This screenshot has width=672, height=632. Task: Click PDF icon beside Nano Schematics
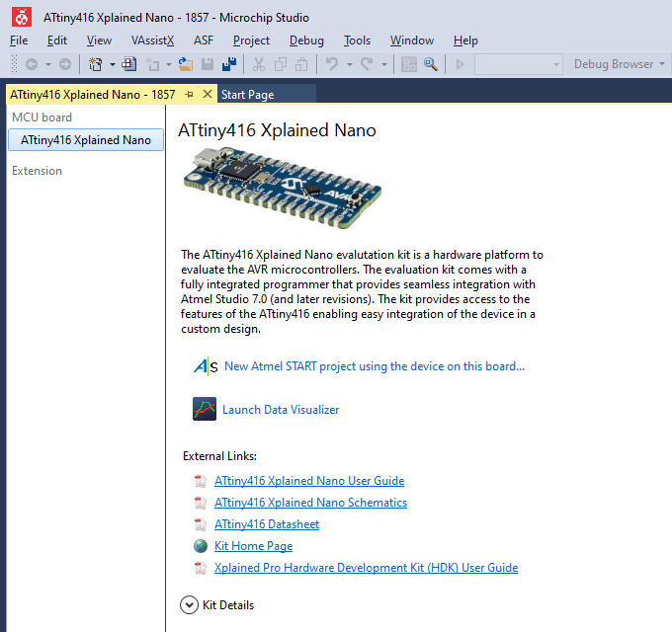200,503
